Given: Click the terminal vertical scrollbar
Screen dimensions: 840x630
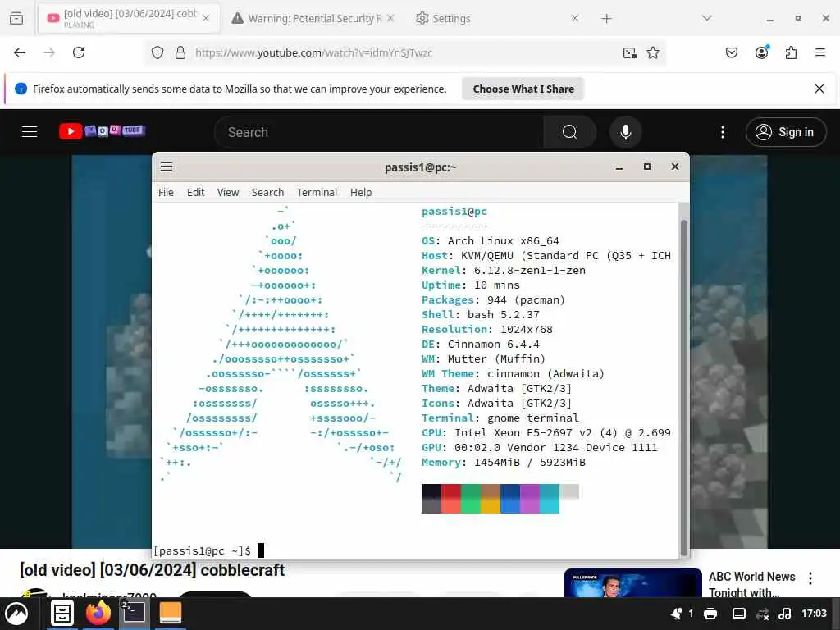Looking at the screenshot, I should point(683,387).
